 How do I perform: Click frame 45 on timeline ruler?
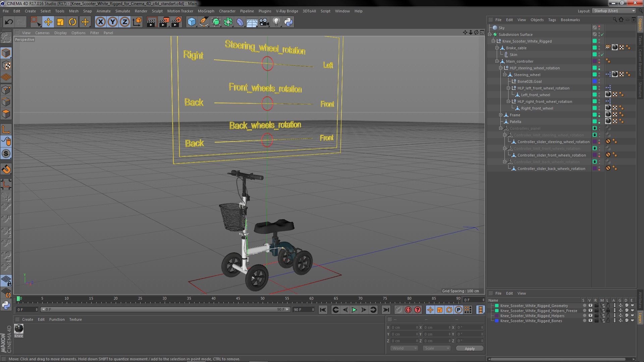tap(238, 298)
